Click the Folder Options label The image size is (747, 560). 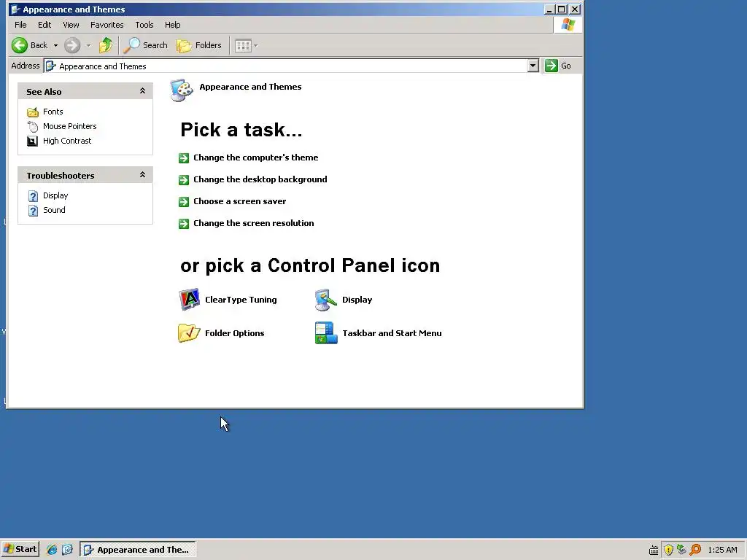pos(235,332)
